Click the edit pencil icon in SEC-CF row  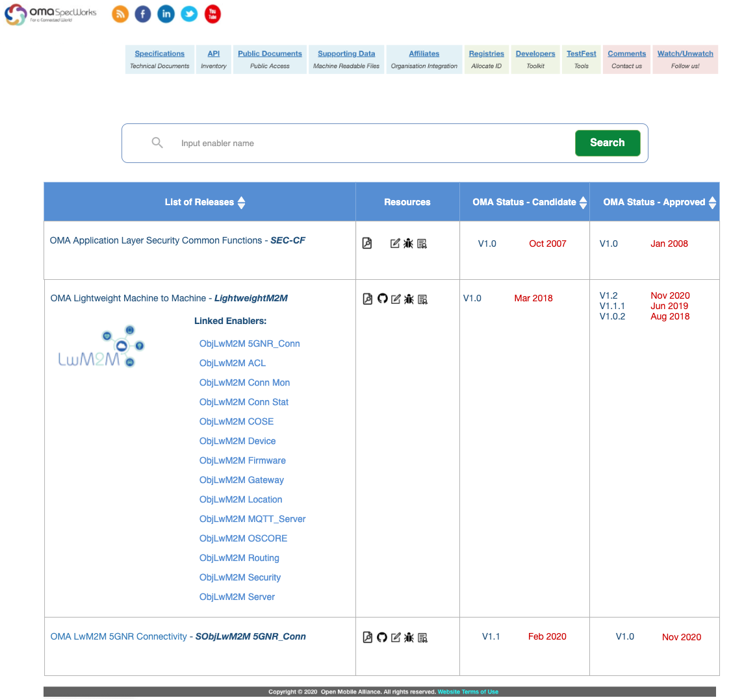coord(395,244)
